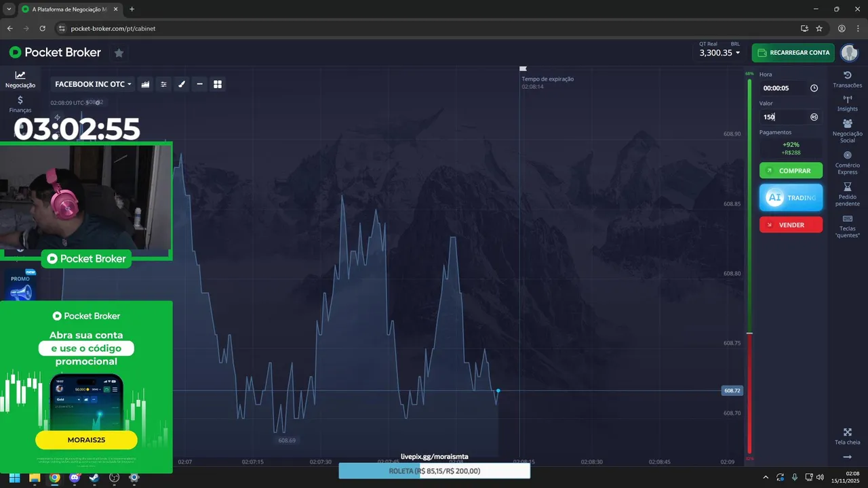Open the PROMO megaphone banner
The height and width of the screenshot is (488, 868).
[x=20, y=286]
